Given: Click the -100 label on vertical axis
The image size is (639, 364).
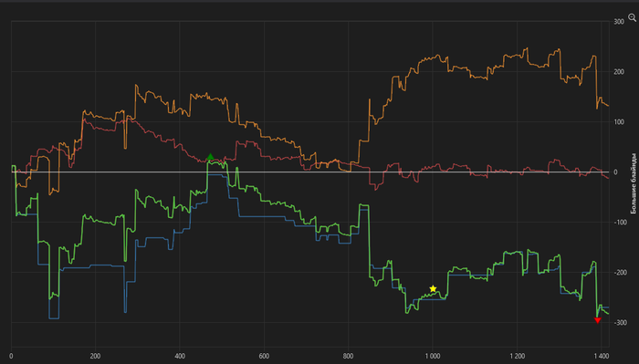Looking at the screenshot, I should click(x=619, y=223).
